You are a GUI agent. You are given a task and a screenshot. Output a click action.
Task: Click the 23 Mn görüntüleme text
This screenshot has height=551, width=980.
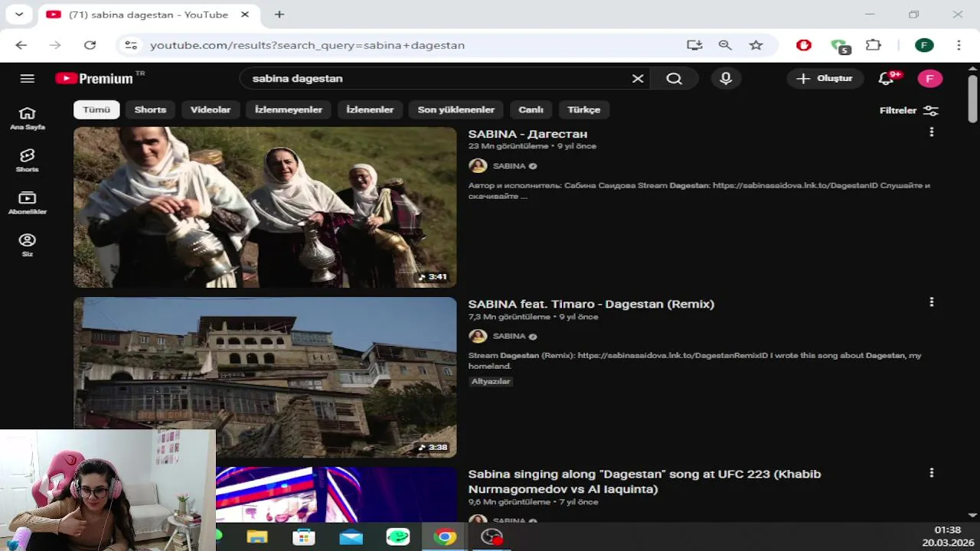[x=508, y=146]
